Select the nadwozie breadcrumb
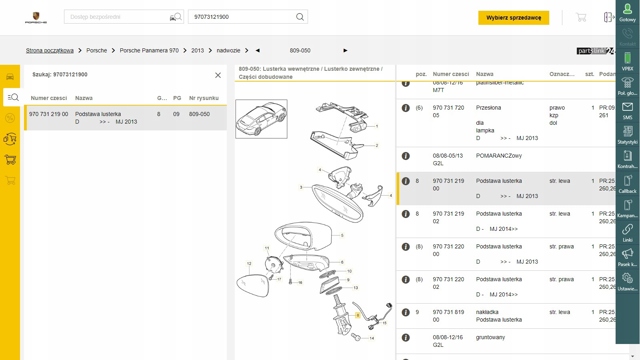Screen dimensions: 640x360 point(228,51)
